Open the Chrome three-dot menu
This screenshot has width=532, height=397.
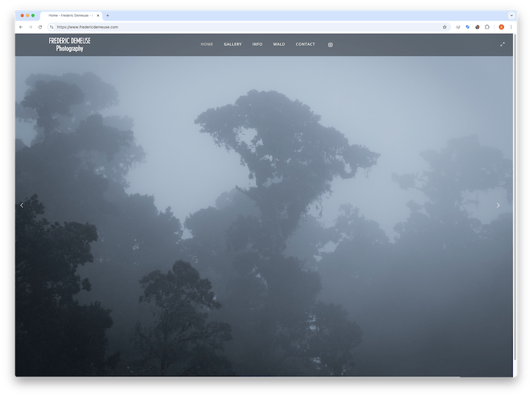tap(511, 27)
